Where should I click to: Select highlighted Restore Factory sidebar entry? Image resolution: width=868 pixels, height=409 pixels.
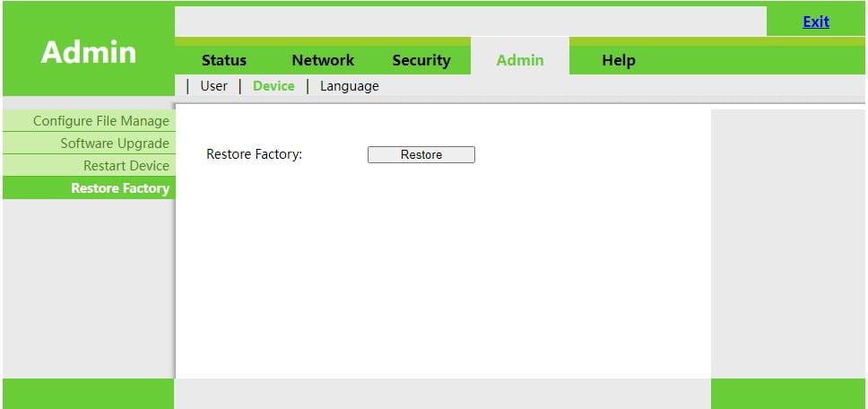(89, 188)
